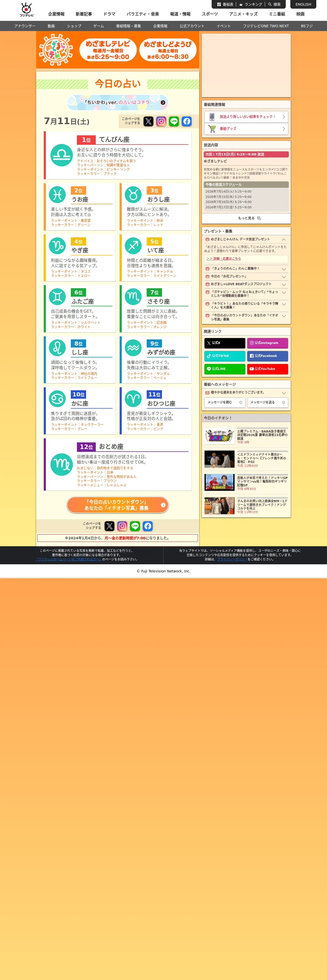Share on Facebook beside the date heading
Screen dimensions: 327x980
pyautogui.click(x=186, y=121)
